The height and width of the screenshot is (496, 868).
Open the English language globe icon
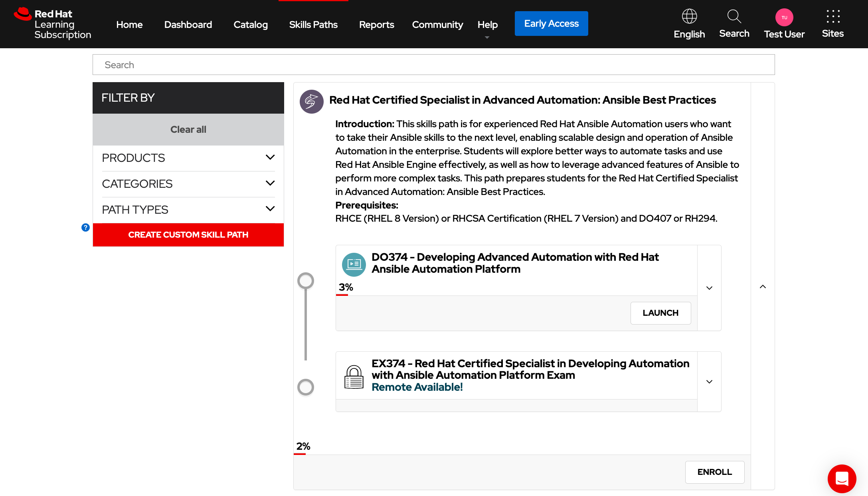pos(689,17)
